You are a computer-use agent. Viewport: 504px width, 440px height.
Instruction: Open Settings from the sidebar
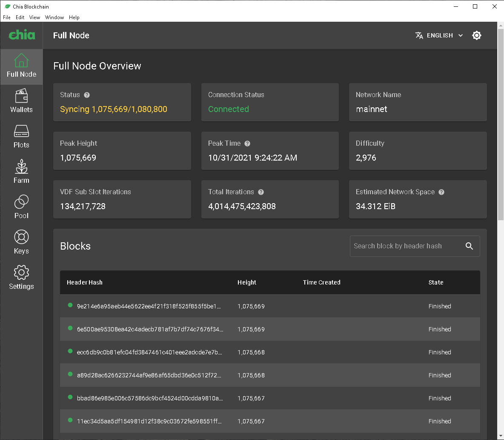(x=21, y=278)
